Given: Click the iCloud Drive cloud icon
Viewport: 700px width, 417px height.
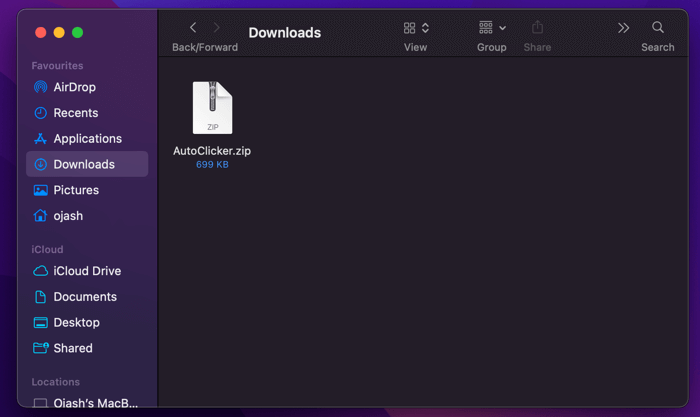Looking at the screenshot, I should coord(41,271).
